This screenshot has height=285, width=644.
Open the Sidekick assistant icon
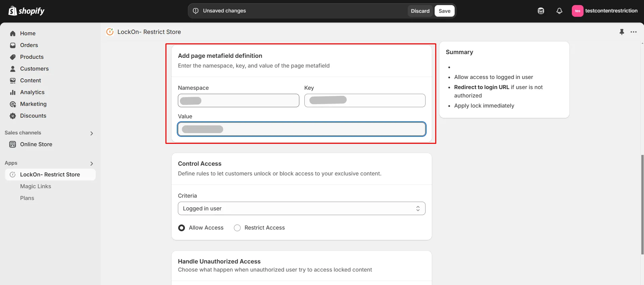point(541,11)
